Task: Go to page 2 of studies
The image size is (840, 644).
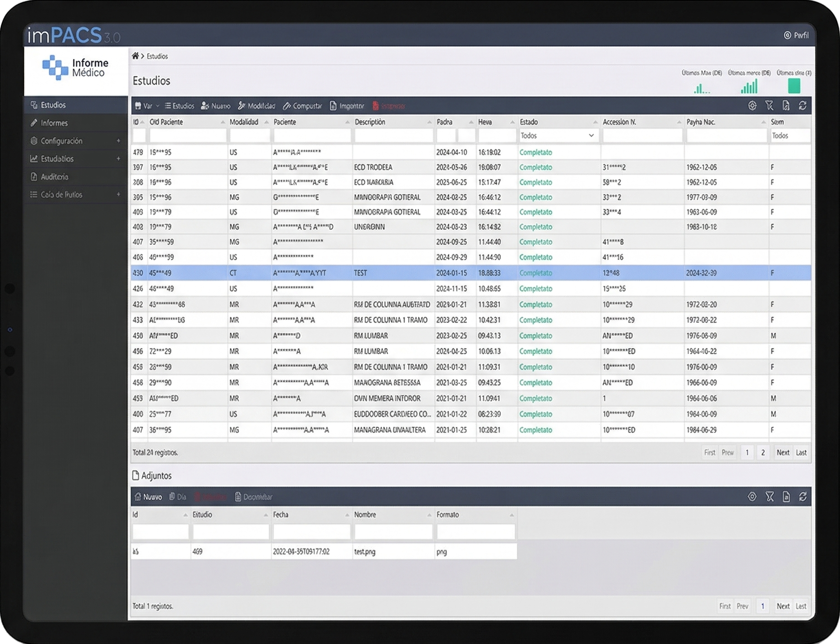Action: 763,452
